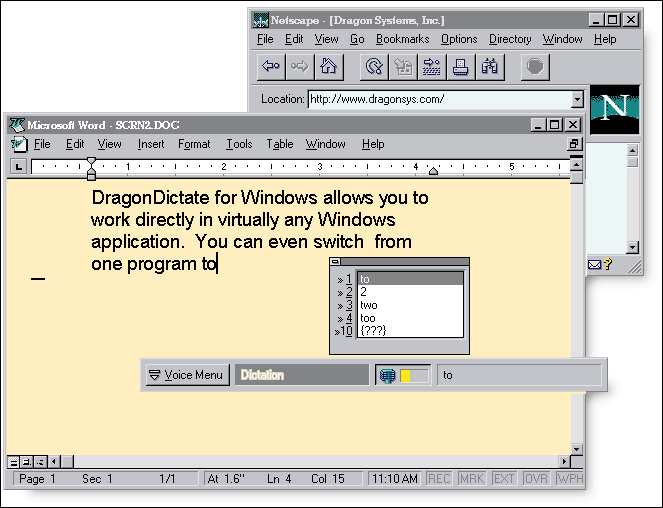Select "two" from the word choice list
This screenshot has width=663, height=508.
369,305
